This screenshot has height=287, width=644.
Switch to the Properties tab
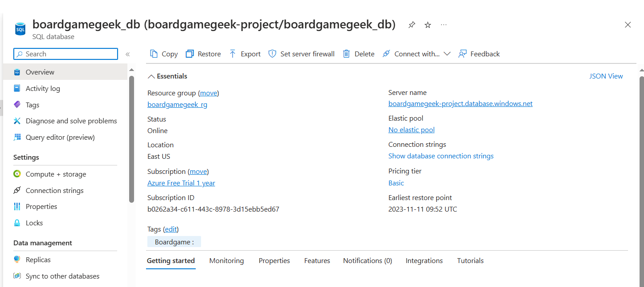click(274, 261)
